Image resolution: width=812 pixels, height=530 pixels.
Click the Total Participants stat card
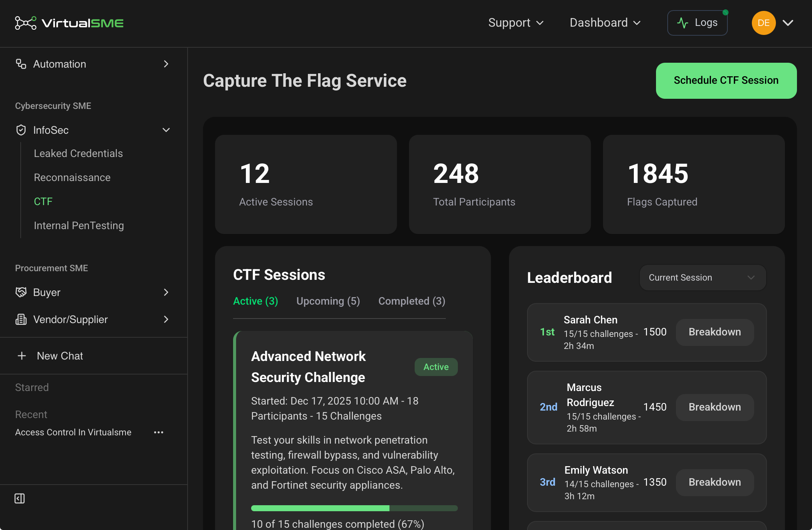500,184
